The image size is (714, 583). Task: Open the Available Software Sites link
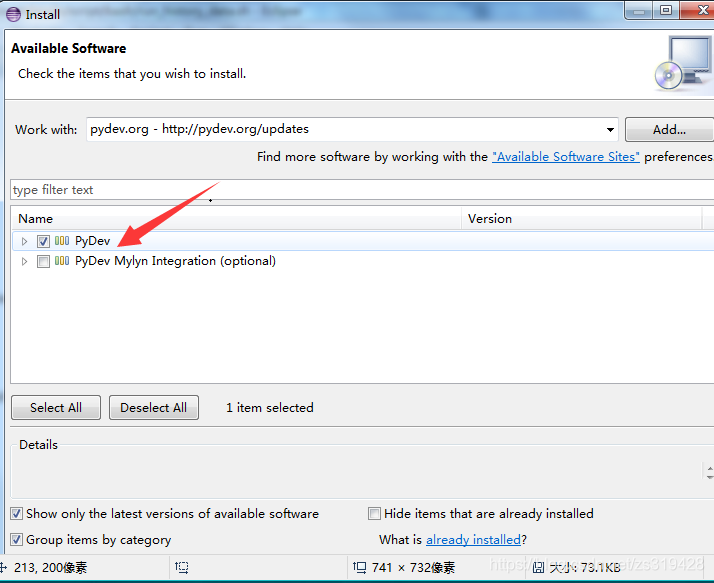(566, 157)
